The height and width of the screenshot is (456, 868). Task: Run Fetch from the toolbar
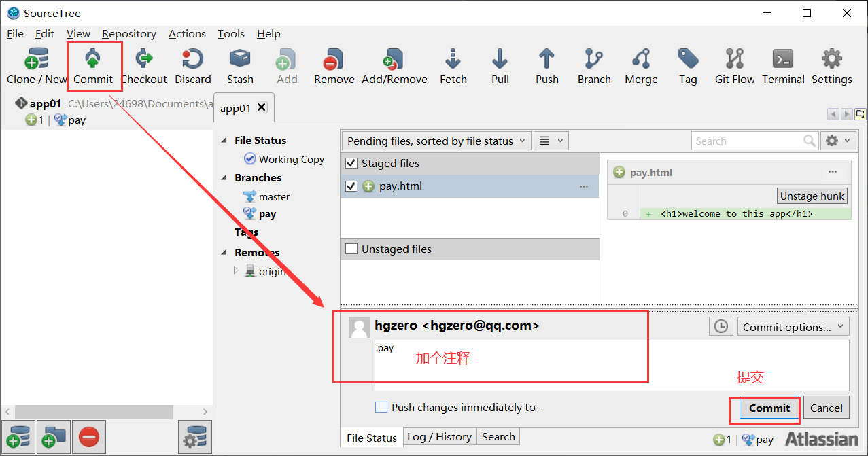click(453, 66)
